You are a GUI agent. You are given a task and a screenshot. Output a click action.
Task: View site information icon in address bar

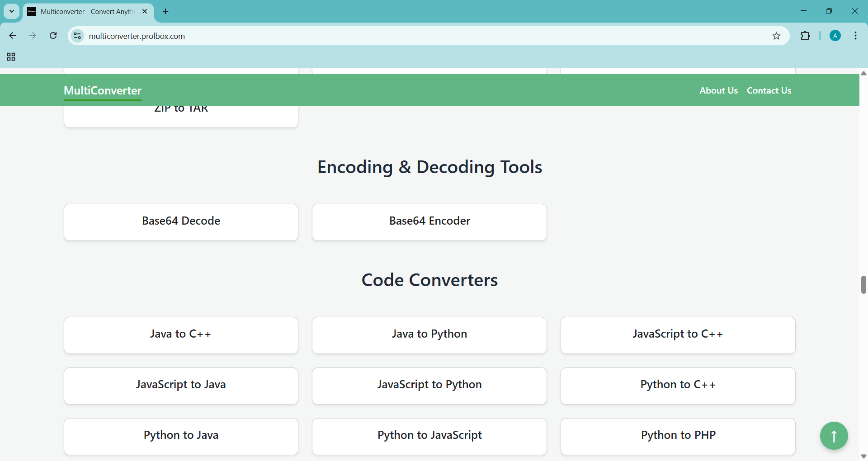click(78, 36)
